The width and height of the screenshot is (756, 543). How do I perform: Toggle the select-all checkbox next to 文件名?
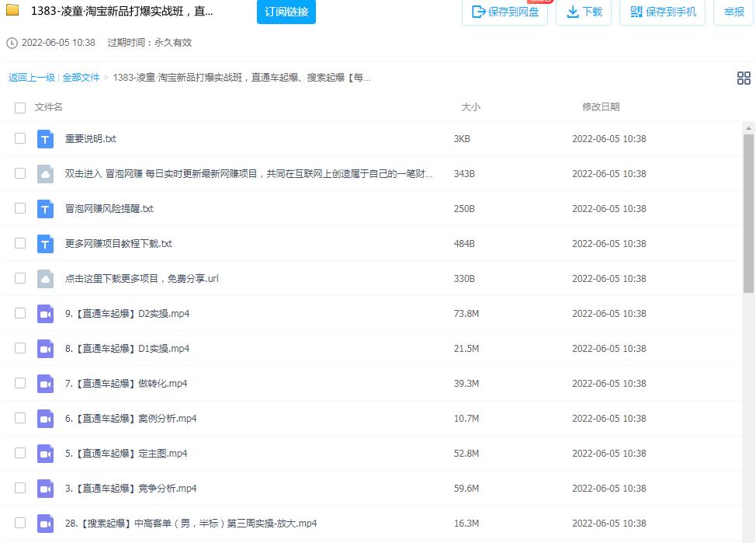(x=20, y=108)
